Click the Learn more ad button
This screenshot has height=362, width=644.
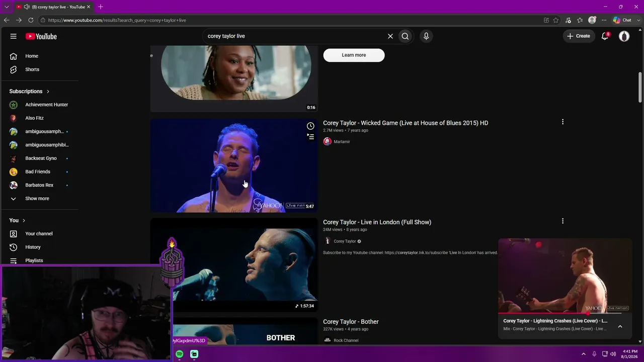[354, 55]
